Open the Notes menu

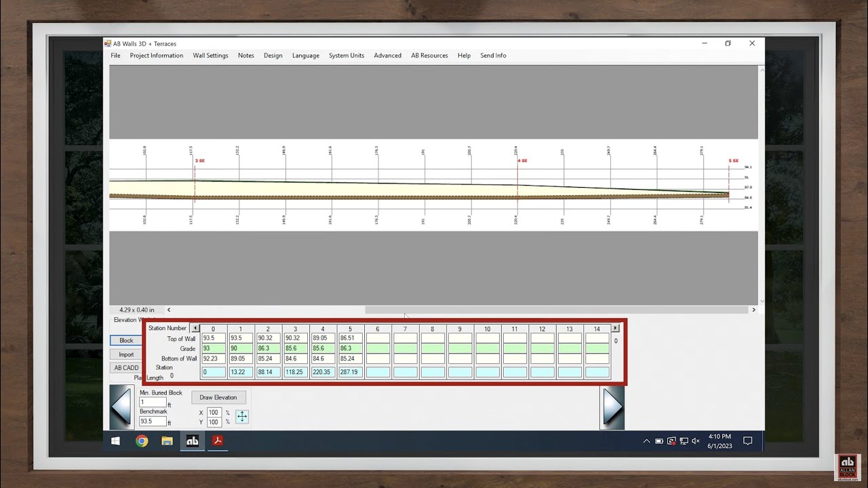246,56
